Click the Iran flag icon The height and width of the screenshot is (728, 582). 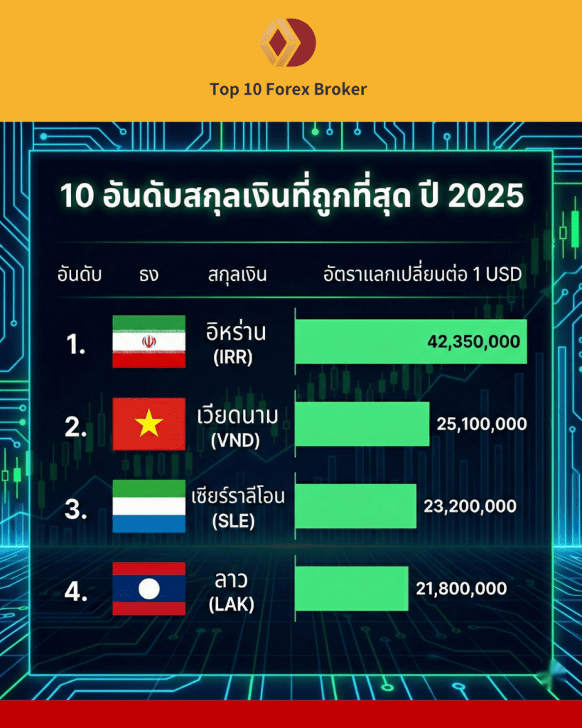[x=149, y=341]
